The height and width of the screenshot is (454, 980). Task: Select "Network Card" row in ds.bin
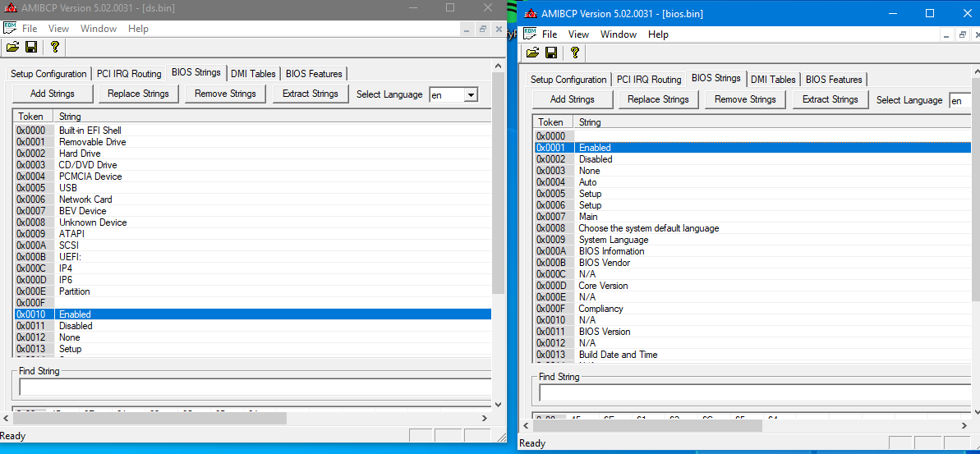[252, 199]
